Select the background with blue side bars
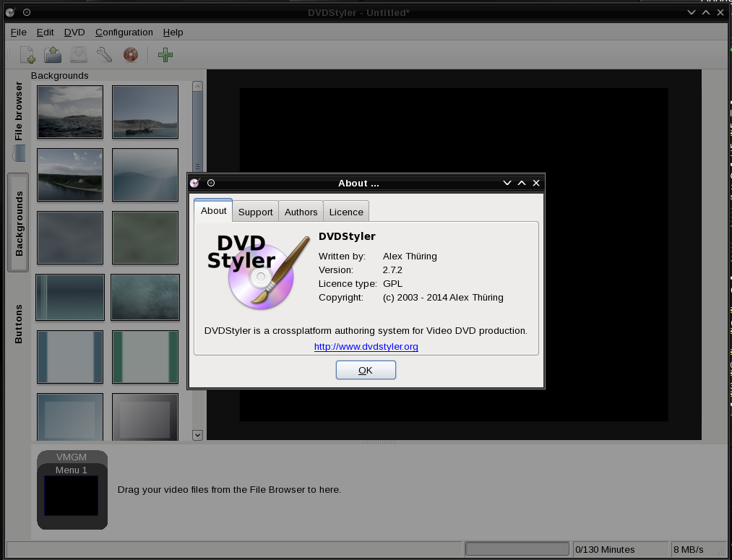Screen dimensions: 732x560 [x=70, y=357]
